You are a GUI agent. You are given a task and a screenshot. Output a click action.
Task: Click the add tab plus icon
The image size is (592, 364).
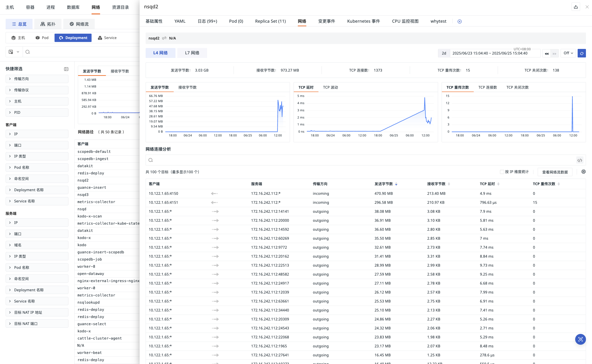pyautogui.click(x=459, y=21)
